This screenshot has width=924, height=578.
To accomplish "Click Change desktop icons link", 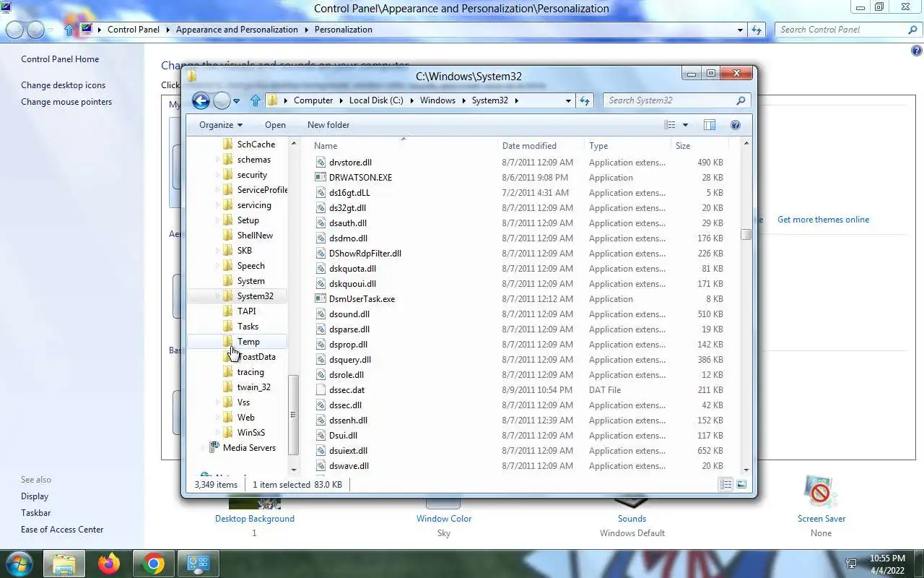I will [63, 85].
